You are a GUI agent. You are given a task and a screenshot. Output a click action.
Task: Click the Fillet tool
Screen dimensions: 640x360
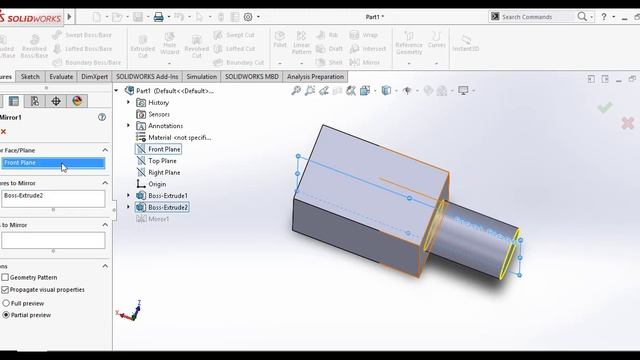click(x=280, y=40)
